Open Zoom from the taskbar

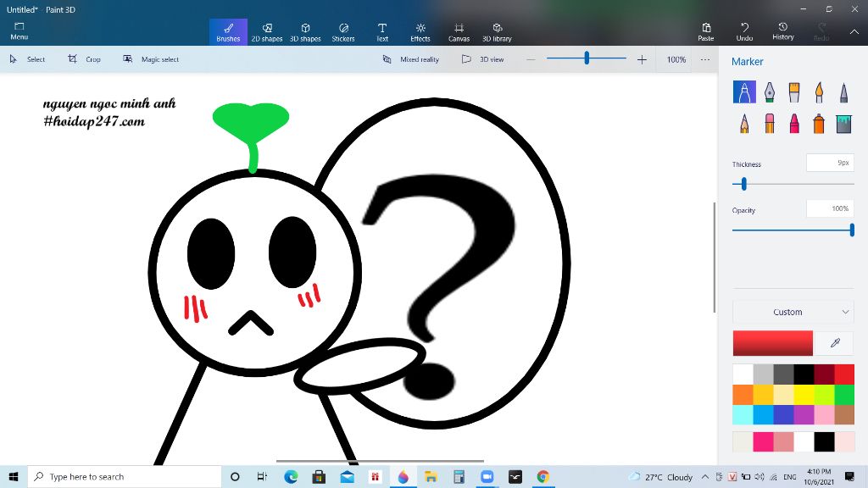(487, 476)
